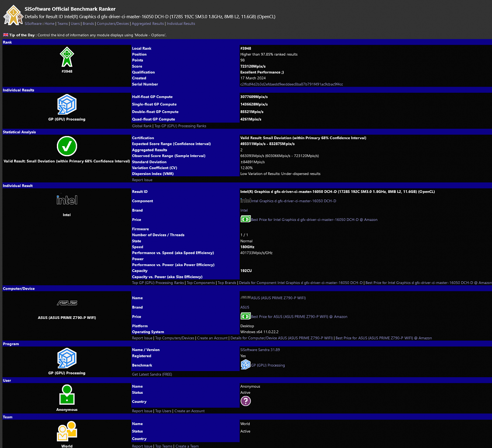
Task: Click the score value 723120Mpix/s
Action: click(253, 66)
